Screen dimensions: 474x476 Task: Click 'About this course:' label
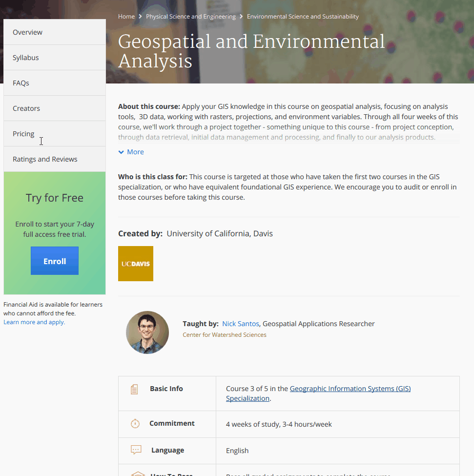[149, 106]
